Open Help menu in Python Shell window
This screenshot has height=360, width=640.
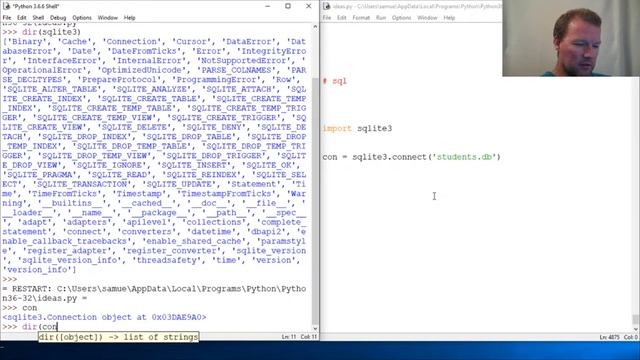pos(129,18)
